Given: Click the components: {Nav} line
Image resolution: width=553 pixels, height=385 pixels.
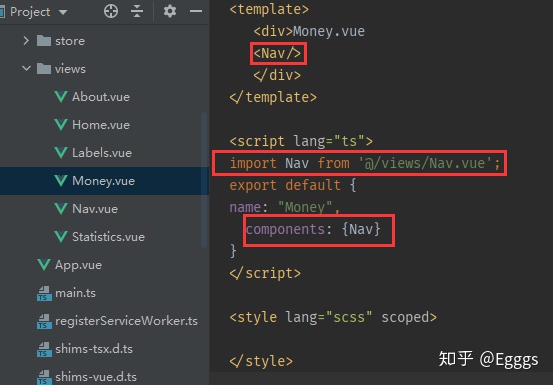Looking at the screenshot, I should click(x=313, y=230).
